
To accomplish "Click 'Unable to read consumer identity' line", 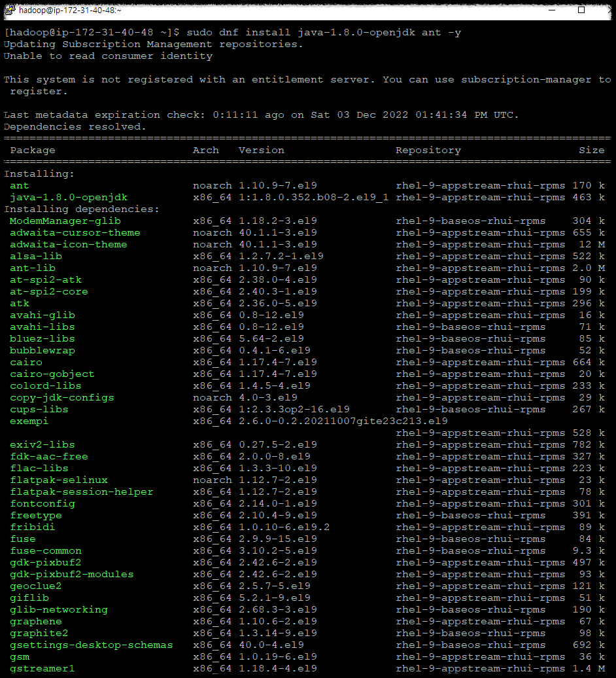I will tap(108, 56).
